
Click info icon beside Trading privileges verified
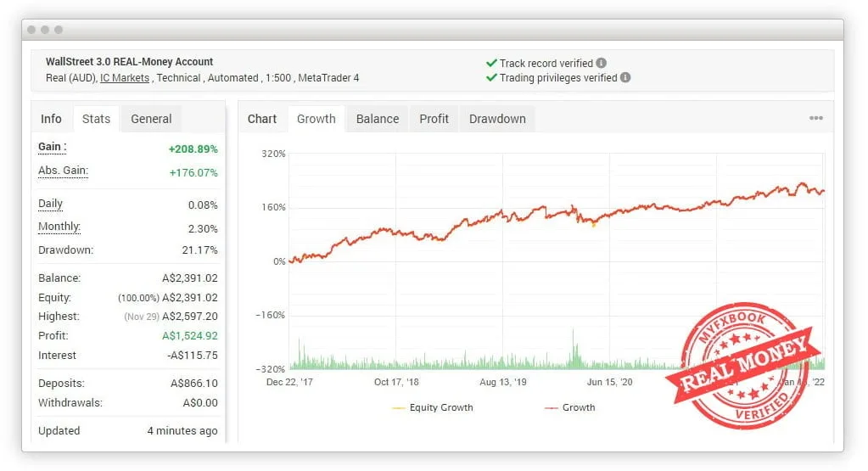625,77
